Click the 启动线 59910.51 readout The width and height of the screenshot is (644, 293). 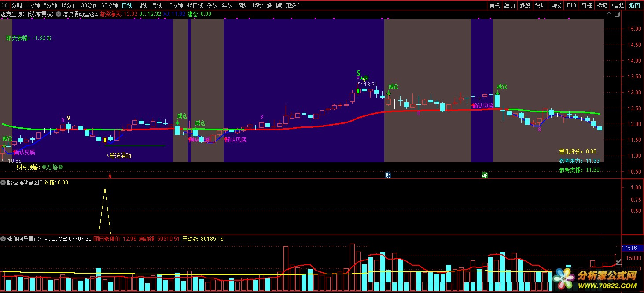coord(159,239)
